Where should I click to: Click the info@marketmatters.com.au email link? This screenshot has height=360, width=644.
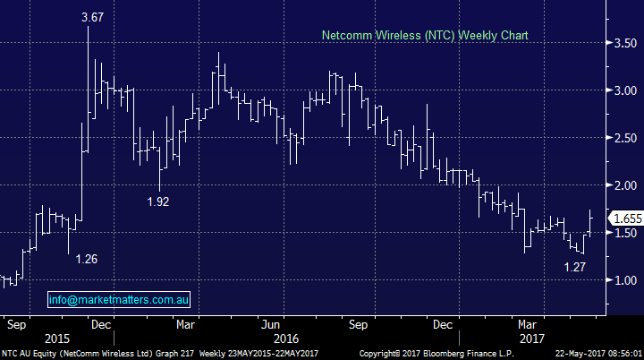pyautogui.click(x=119, y=299)
